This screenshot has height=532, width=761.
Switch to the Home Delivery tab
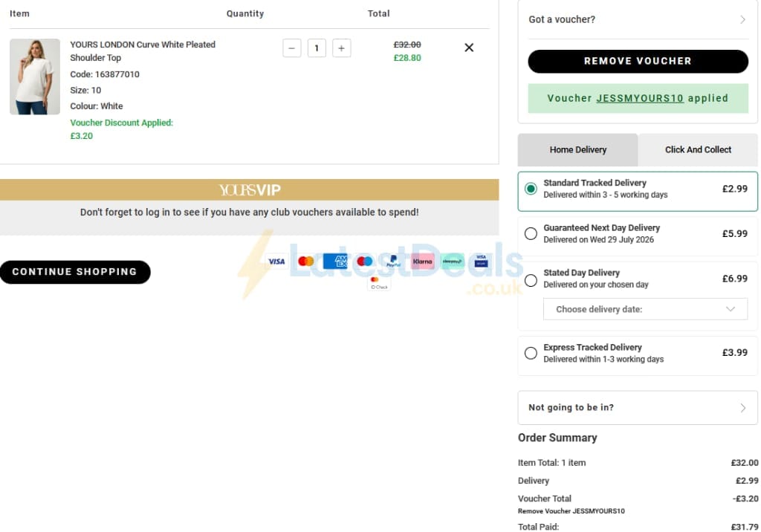pyautogui.click(x=577, y=149)
